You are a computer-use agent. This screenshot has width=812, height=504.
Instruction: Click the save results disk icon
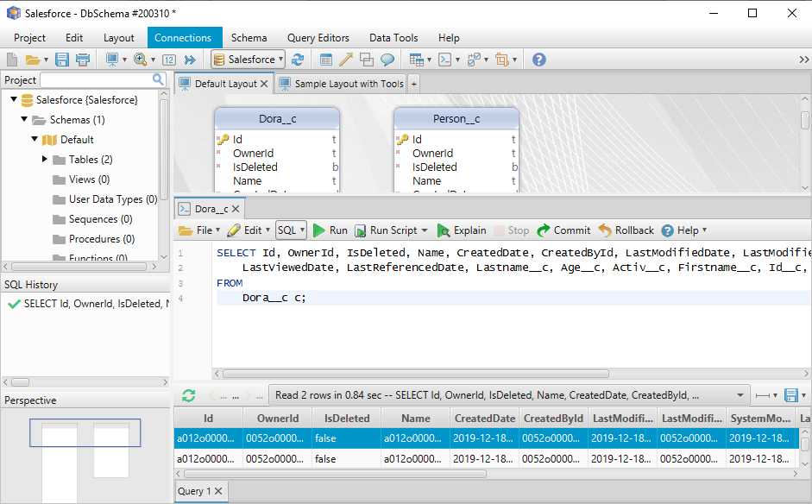pyautogui.click(x=791, y=395)
